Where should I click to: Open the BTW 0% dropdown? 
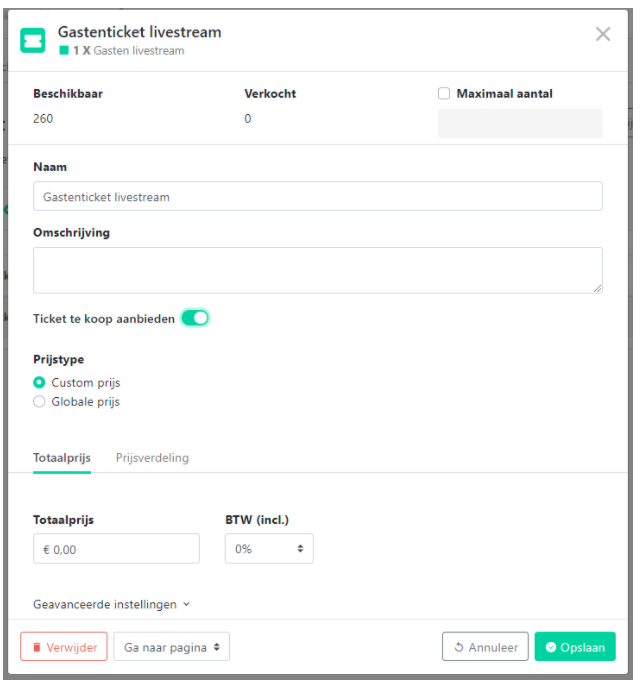[269, 549]
